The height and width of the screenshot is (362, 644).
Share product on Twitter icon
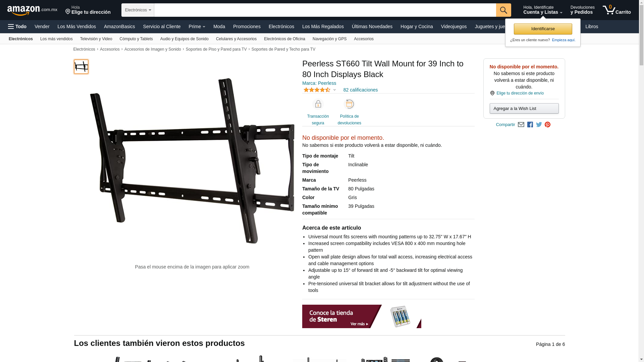539,125
